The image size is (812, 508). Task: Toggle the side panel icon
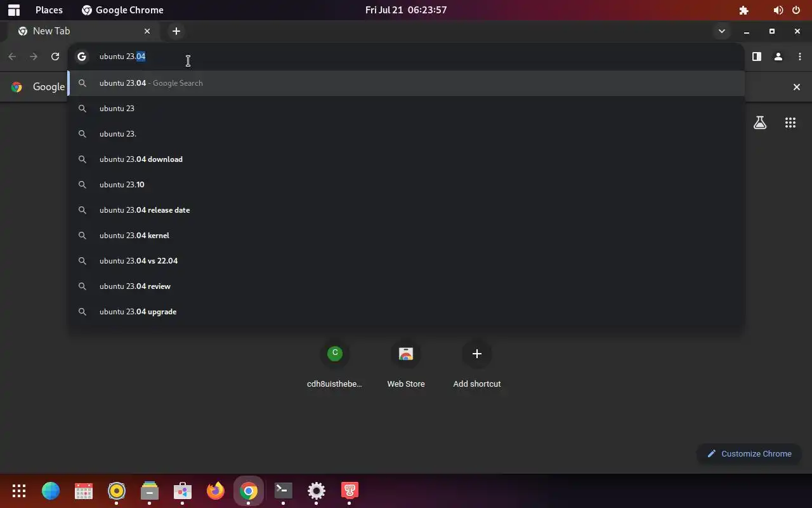click(x=756, y=57)
